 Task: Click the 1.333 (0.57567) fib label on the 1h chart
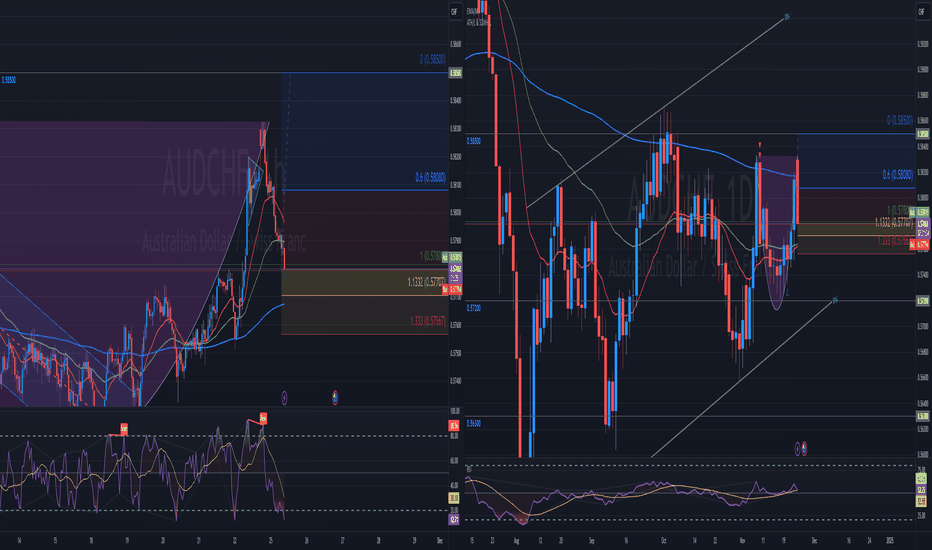click(428, 321)
